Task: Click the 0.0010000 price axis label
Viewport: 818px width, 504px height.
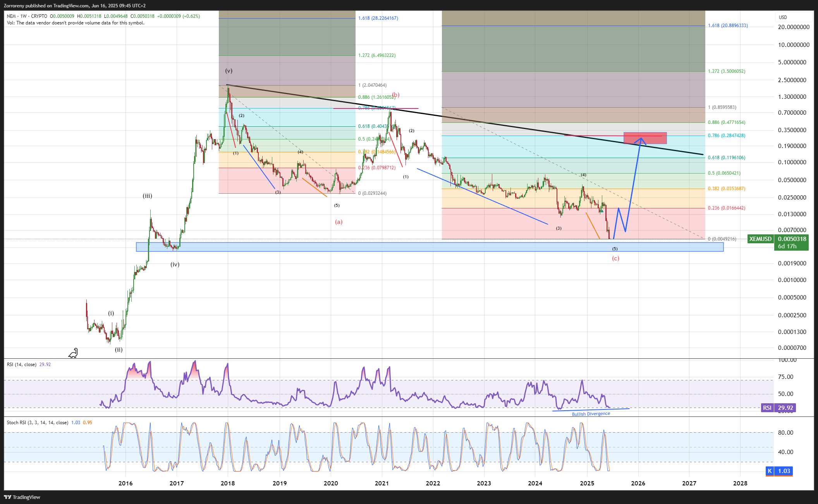Action: (x=792, y=280)
